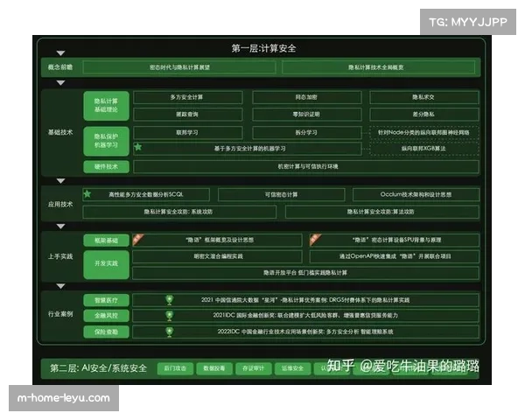
Task: Select the 数据投毒 tab in the second layer
Action: click(x=214, y=368)
